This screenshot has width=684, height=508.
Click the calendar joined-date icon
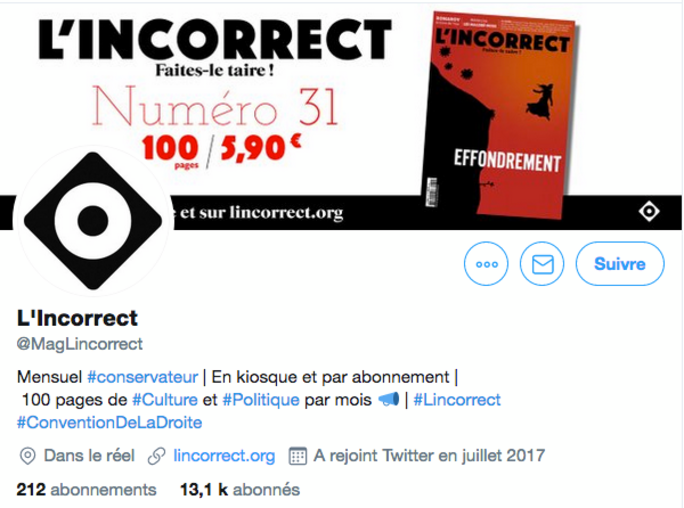click(x=298, y=456)
